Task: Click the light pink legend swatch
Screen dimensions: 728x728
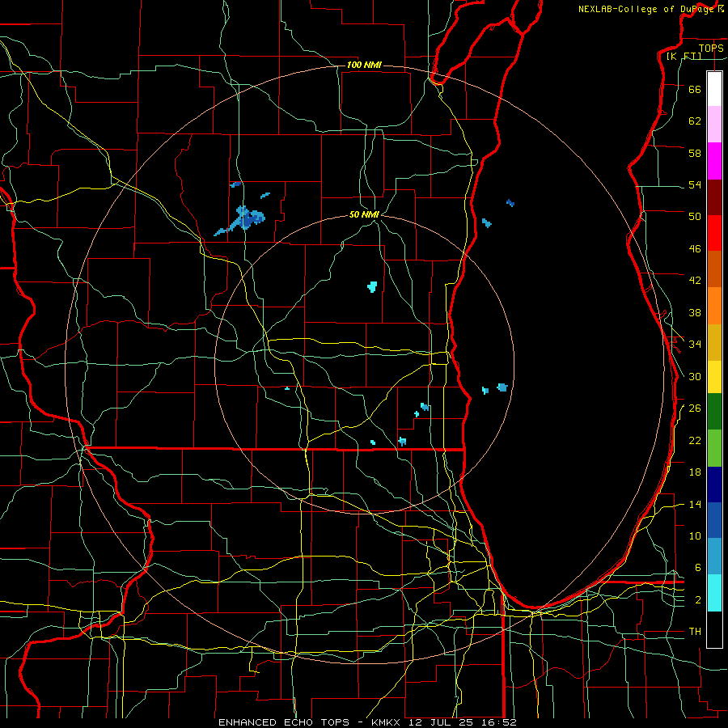Action: 714,124
